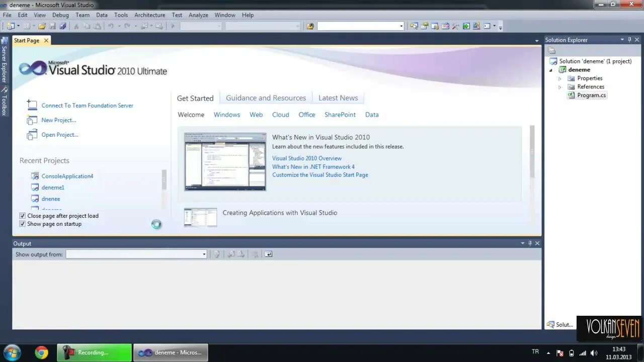
Task: Click the Windows Start orb
Action: click(x=12, y=352)
